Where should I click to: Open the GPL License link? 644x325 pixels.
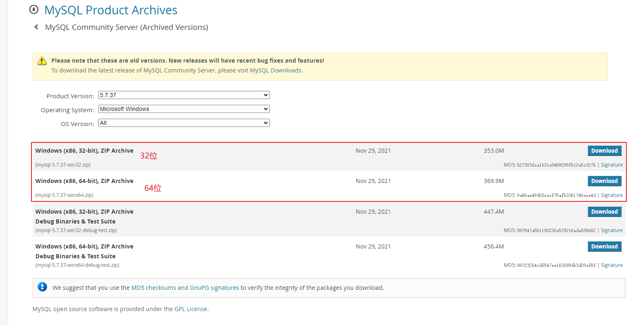191,309
